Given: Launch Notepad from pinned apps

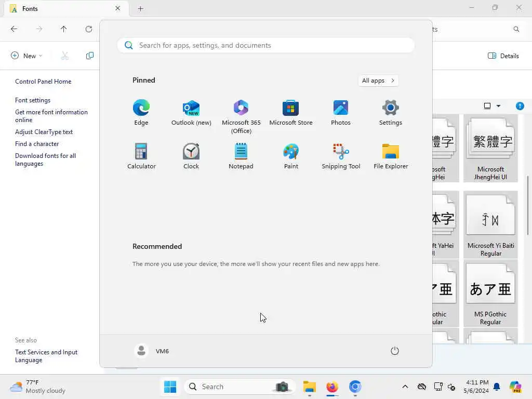Looking at the screenshot, I should (x=241, y=156).
